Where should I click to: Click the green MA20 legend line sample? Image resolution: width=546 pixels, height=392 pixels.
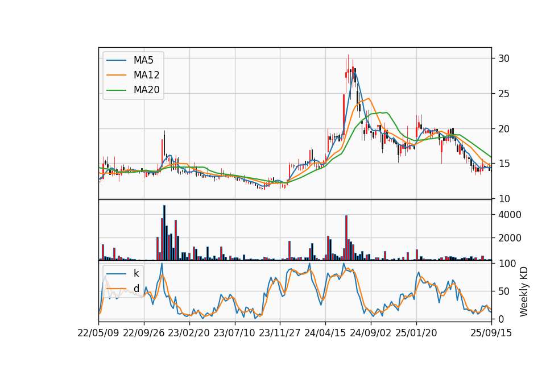click(x=117, y=90)
